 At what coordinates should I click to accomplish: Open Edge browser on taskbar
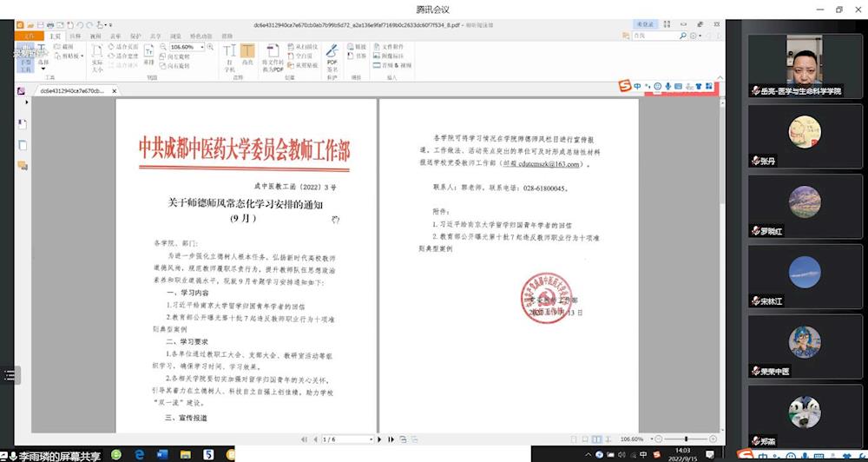[x=139, y=454]
